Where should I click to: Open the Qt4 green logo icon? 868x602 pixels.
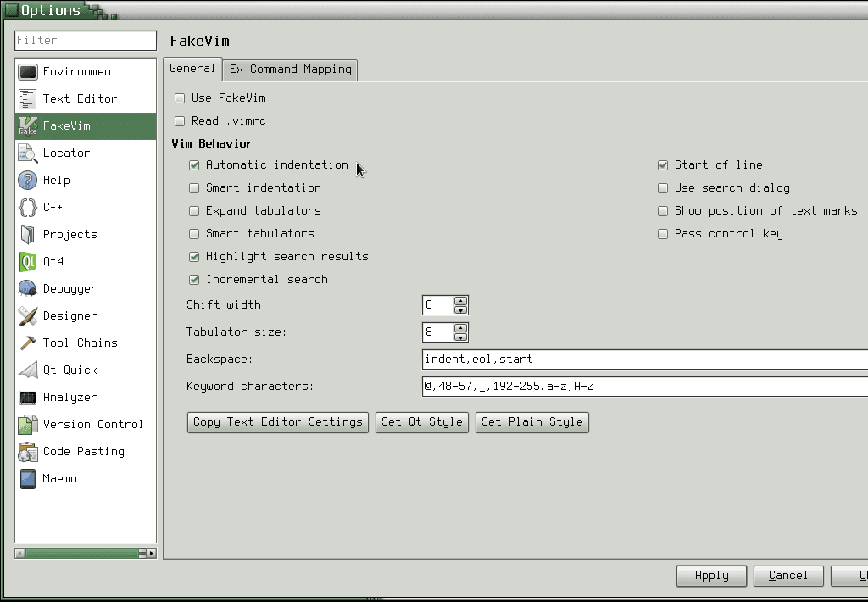28,261
